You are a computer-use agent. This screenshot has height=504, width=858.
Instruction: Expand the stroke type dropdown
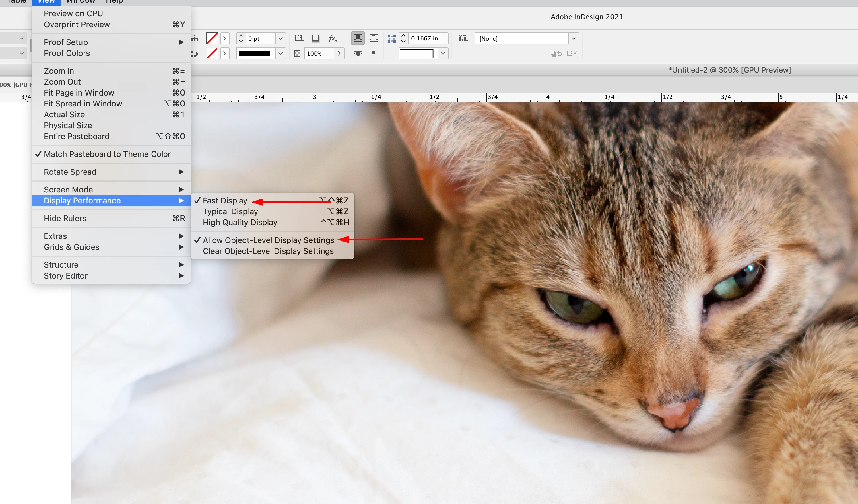(x=280, y=53)
